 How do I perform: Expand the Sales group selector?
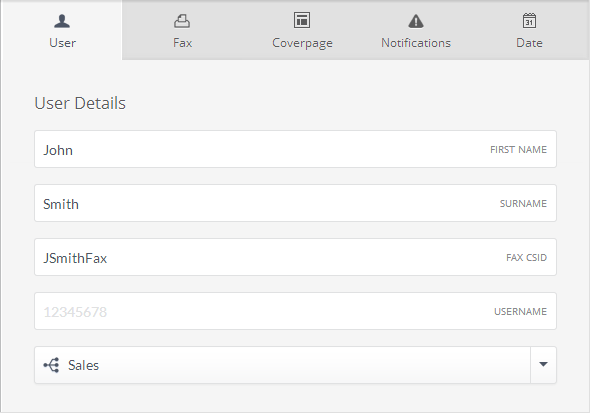(x=295, y=365)
